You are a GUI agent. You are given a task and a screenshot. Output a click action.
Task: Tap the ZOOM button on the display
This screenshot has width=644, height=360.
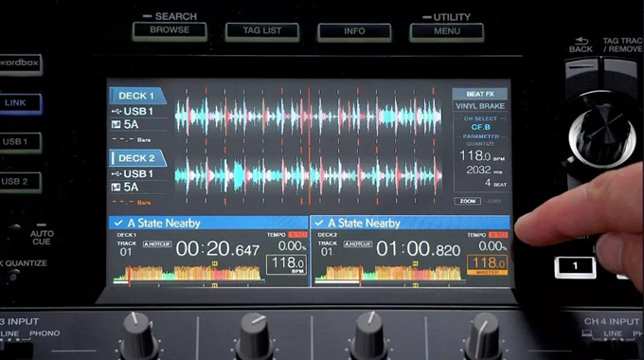coord(468,201)
